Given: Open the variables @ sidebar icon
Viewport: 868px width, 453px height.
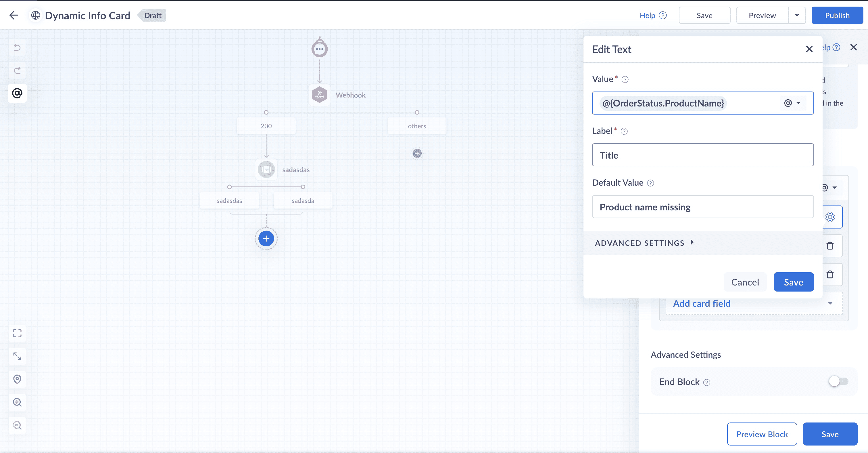Looking at the screenshot, I should [17, 93].
